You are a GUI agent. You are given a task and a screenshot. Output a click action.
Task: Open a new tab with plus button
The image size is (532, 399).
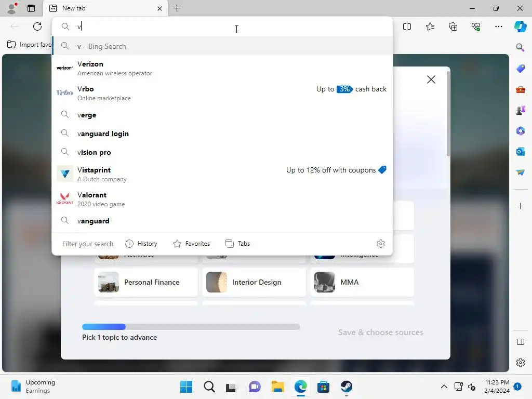177,8
